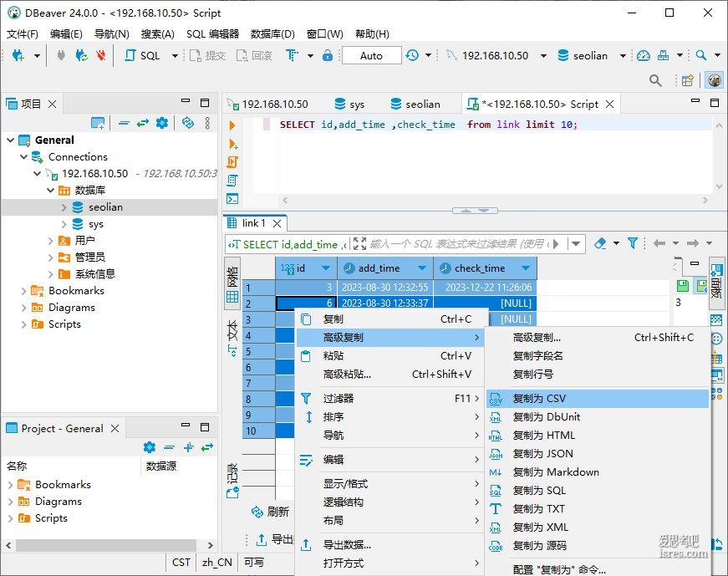This screenshot has width=728, height=576.
Task: Click the transaction lock icon
Action: [328, 56]
